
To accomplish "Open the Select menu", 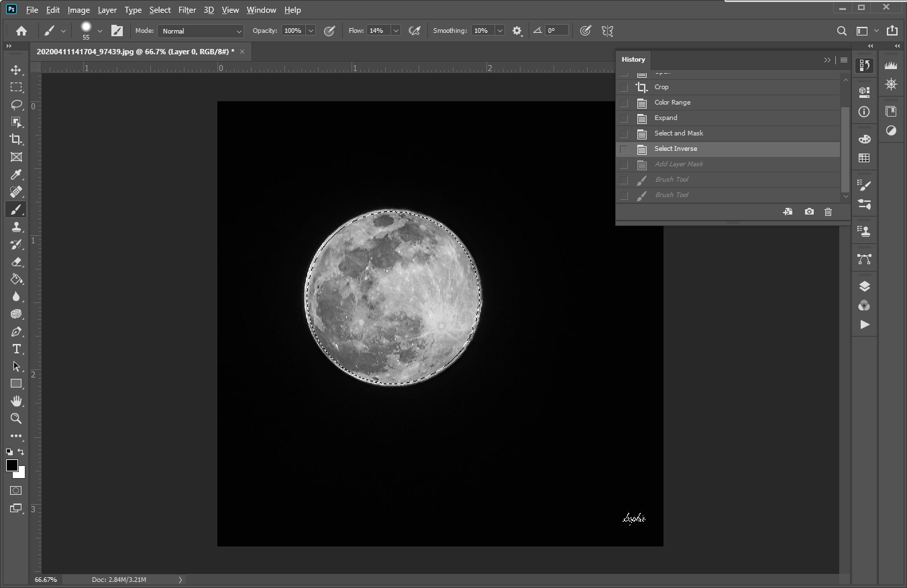I will (160, 10).
